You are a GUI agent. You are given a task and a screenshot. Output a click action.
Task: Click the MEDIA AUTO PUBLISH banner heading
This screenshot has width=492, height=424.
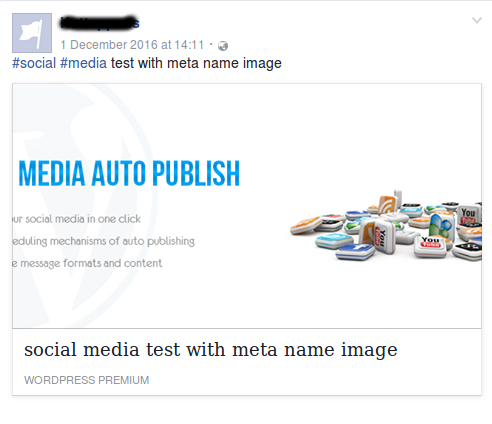coord(129,173)
